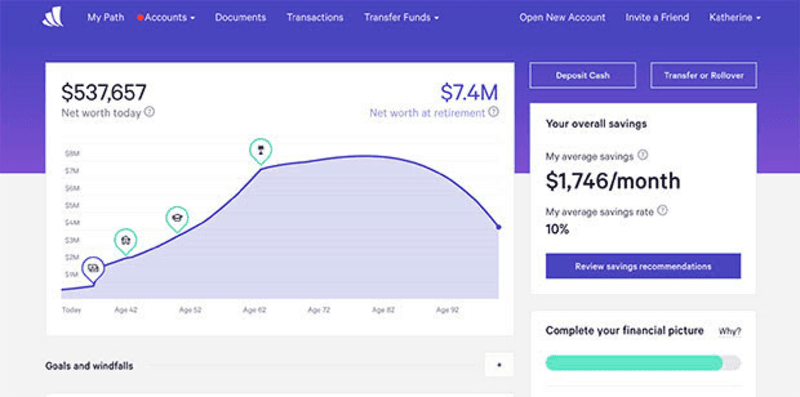Click the chart end point dot
The width and height of the screenshot is (800, 397).
pyautogui.click(x=498, y=227)
